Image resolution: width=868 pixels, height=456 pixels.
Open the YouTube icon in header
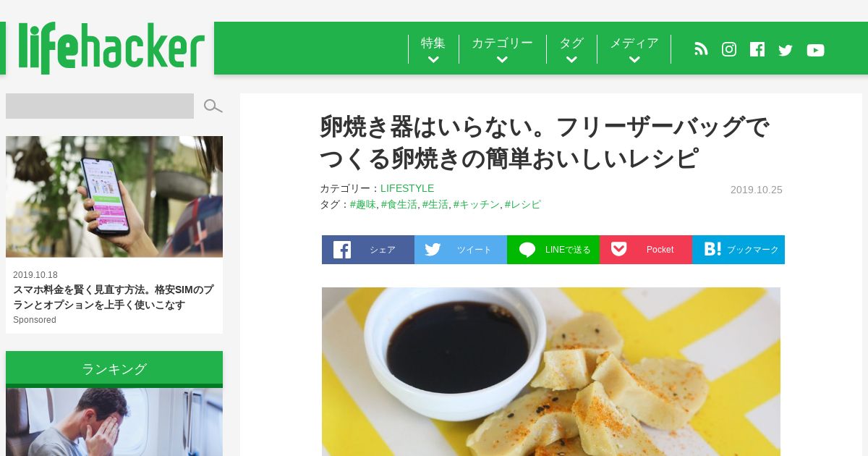point(815,50)
